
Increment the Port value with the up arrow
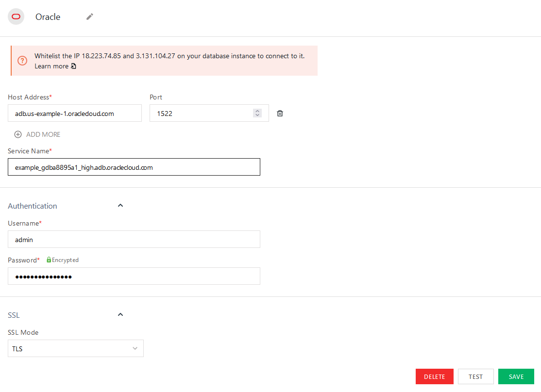tap(257, 111)
